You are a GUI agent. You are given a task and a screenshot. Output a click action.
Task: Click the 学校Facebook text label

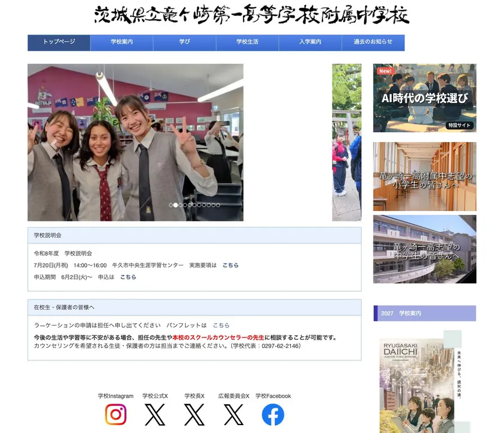point(273,396)
